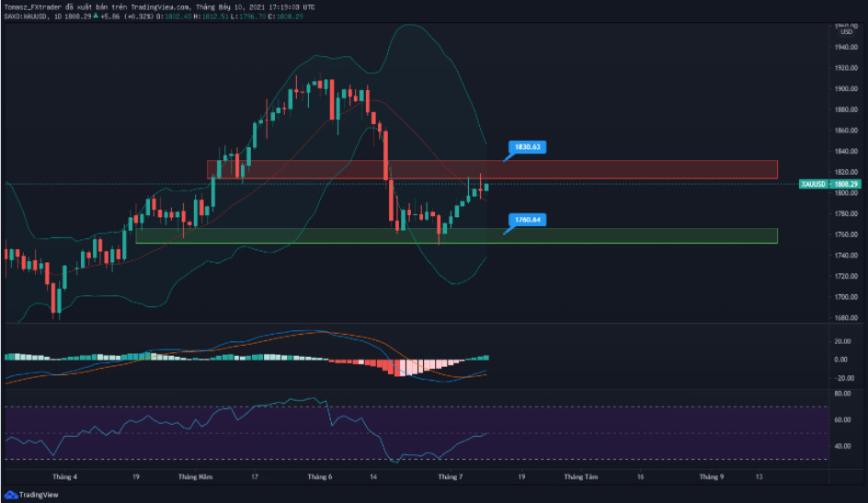The width and height of the screenshot is (868, 503).
Task: Click the 16 date label on time axis
Action: click(x=641, y=476)
